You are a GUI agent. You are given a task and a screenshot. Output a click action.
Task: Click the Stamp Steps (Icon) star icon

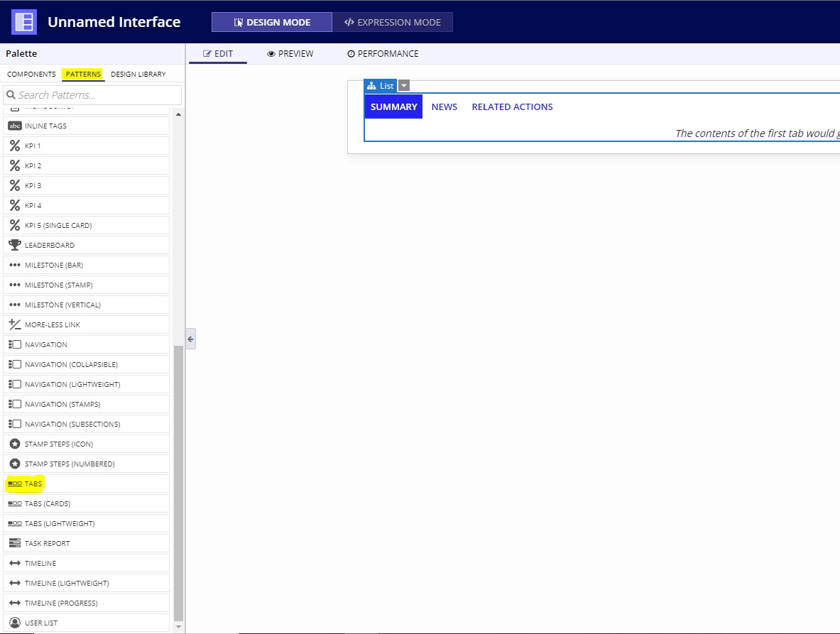point(15,444)
